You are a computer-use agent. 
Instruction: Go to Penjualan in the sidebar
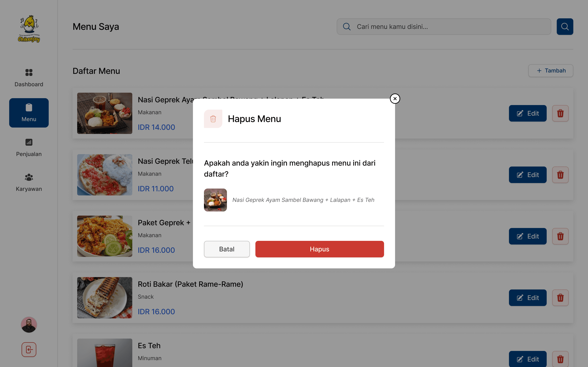tap(29, 147)
